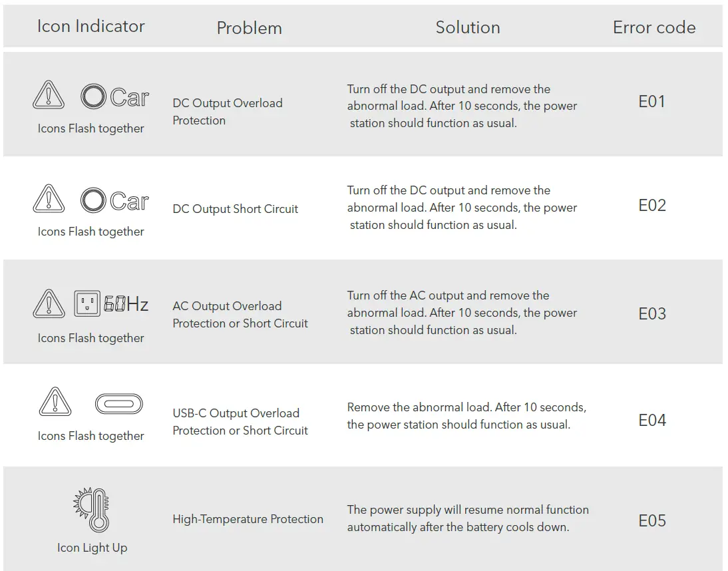This screenshot has width=728, height=571.
Task: Click the Icon Indicator column header
Action: pyautogui.click(x=91, y=27)
